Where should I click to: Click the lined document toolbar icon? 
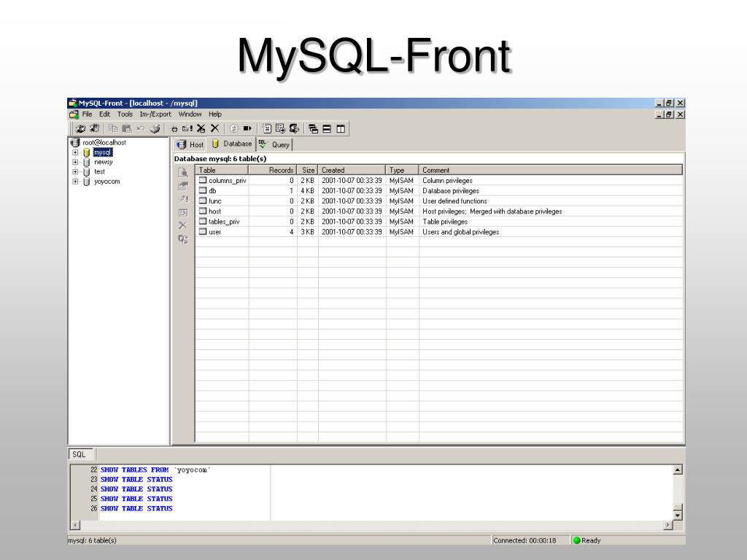(267, 128)
